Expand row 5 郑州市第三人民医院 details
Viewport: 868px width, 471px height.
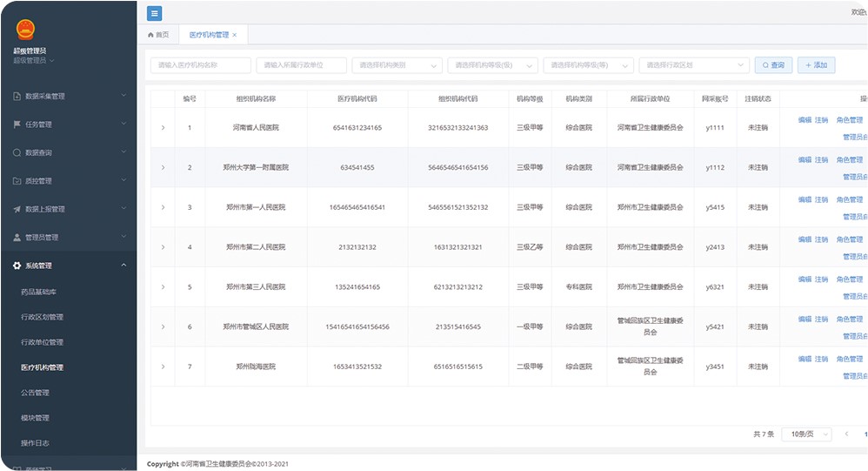163,287
